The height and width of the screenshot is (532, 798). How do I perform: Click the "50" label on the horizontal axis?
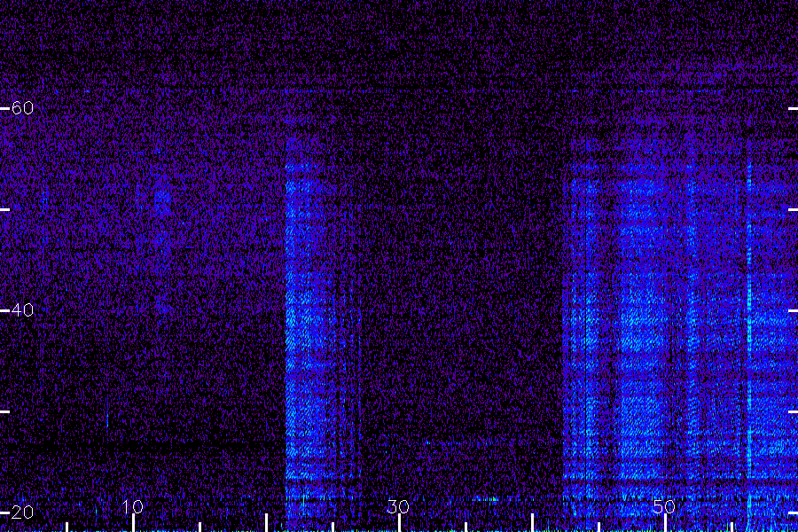tap(664, 506)
